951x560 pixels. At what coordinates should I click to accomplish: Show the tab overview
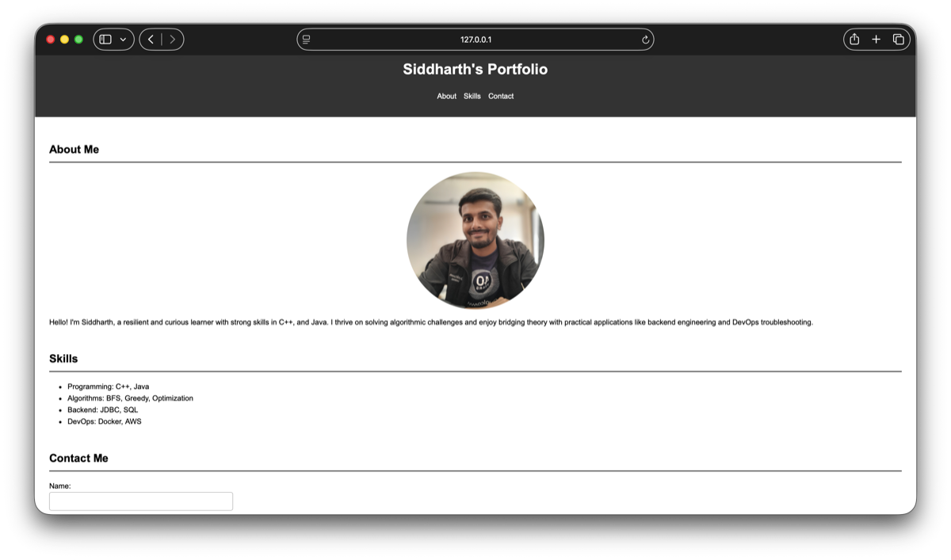click(898, 40)
